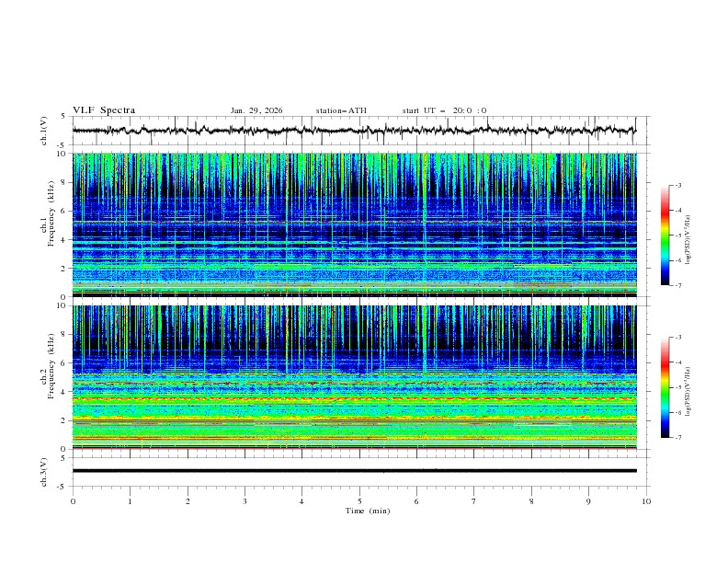Click the 'station=ATH' label
Viewport: 728px width, 563px height.
click(341, 110)
